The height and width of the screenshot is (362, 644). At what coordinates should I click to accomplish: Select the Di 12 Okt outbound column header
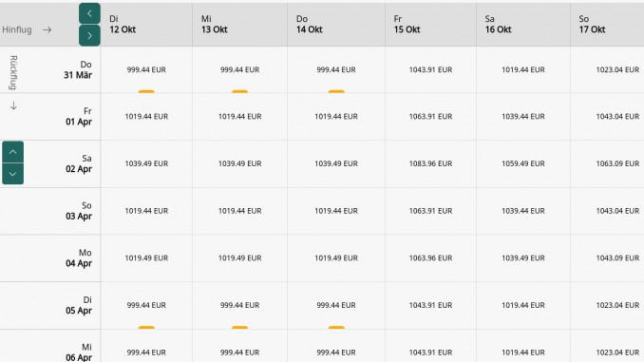tap(146, 25)
